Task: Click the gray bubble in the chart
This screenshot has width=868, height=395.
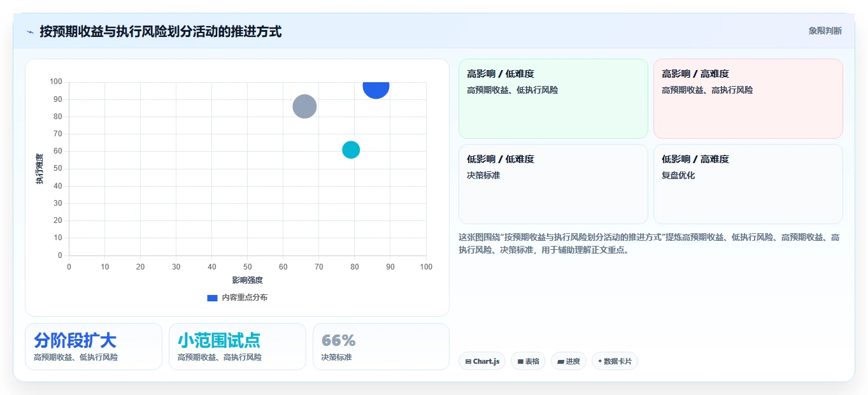Action: 304,106
